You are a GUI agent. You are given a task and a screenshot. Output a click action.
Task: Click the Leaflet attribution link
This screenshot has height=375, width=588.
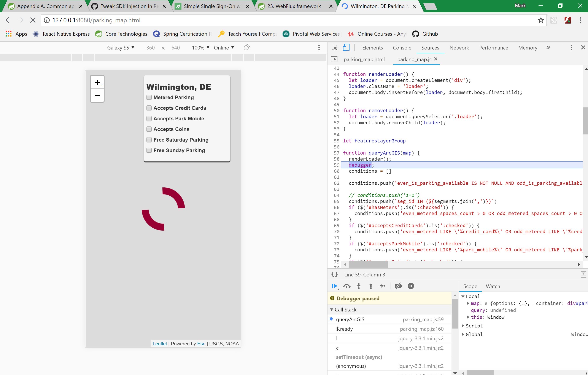click(159, 343)
